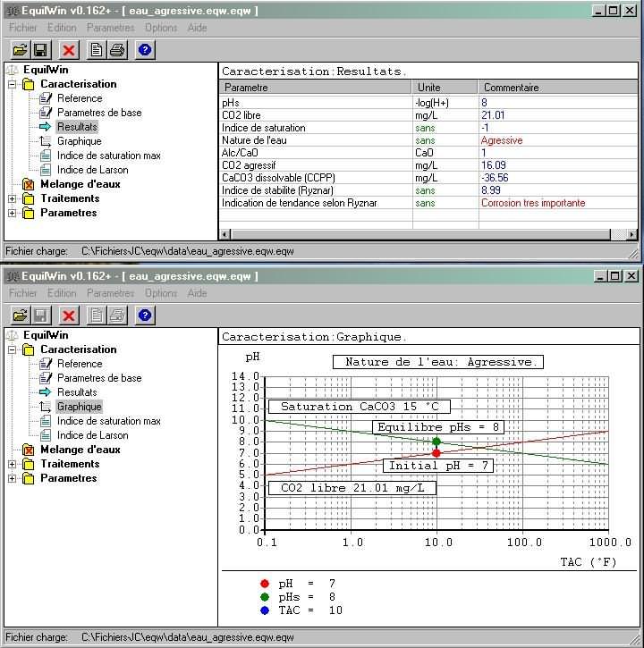Click left arrow of results horizontal scrollbar

[225, 235]
